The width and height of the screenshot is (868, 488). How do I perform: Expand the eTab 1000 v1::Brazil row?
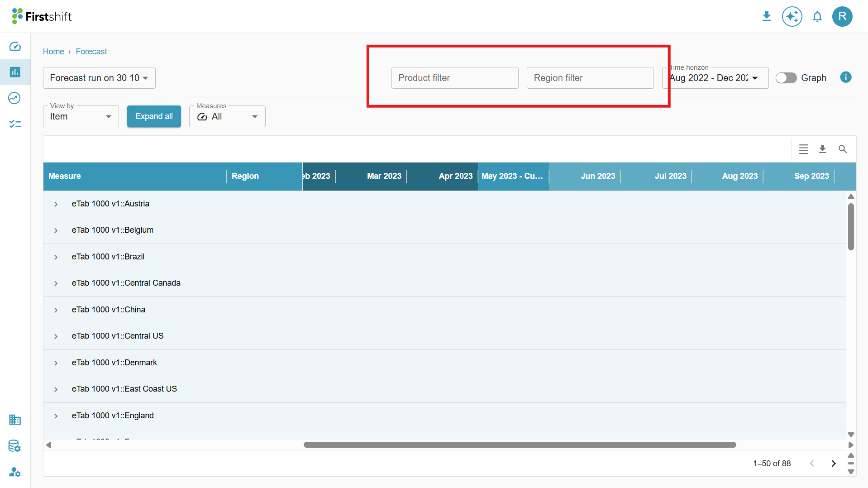(x=56, y=257)
